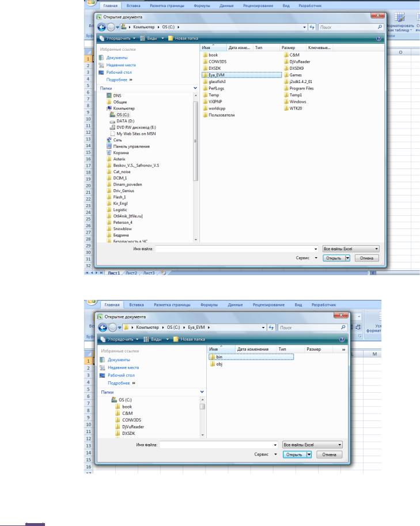Screen dimensions: 420x526
Task: Select My Web Sites on MSN
Action: tap(136, 133)
